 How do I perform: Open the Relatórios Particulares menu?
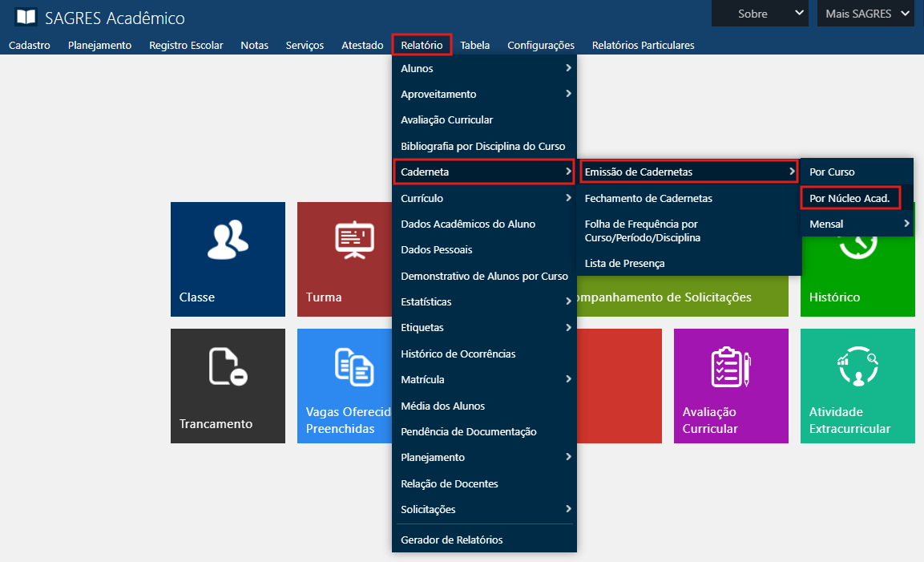point(643,45)
